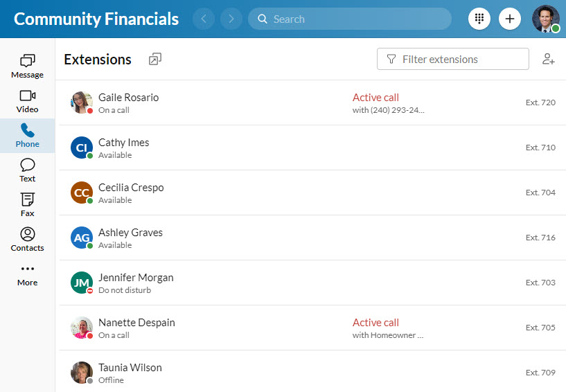This screenshot has width=566, height=392.
Task: Switch to the Video tab
Action: click(28, 101)
